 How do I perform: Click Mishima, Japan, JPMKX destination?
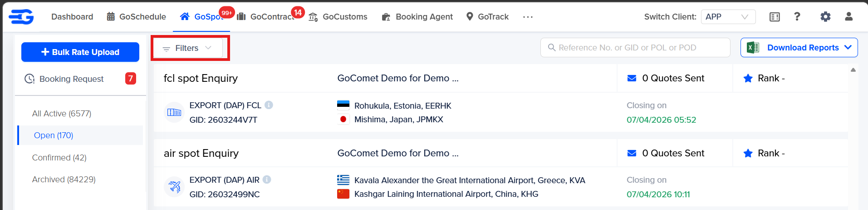[399, 120]
